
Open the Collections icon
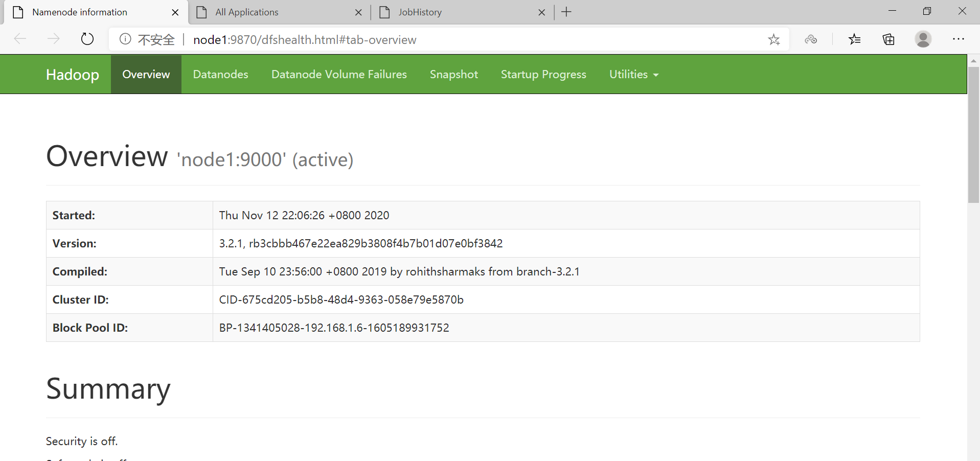pyautogui.click(x=888, y=39)
